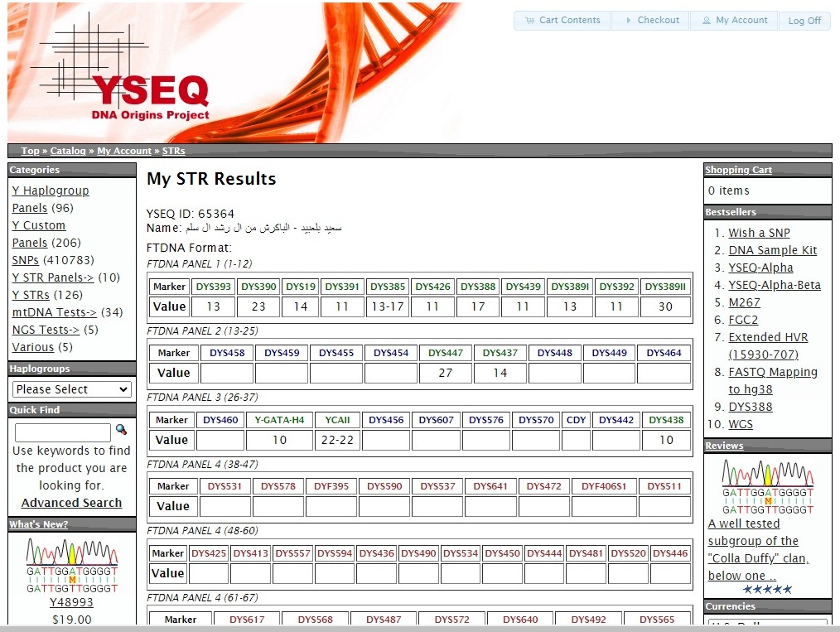Open the M267 bestseller link

coord(744,302)
